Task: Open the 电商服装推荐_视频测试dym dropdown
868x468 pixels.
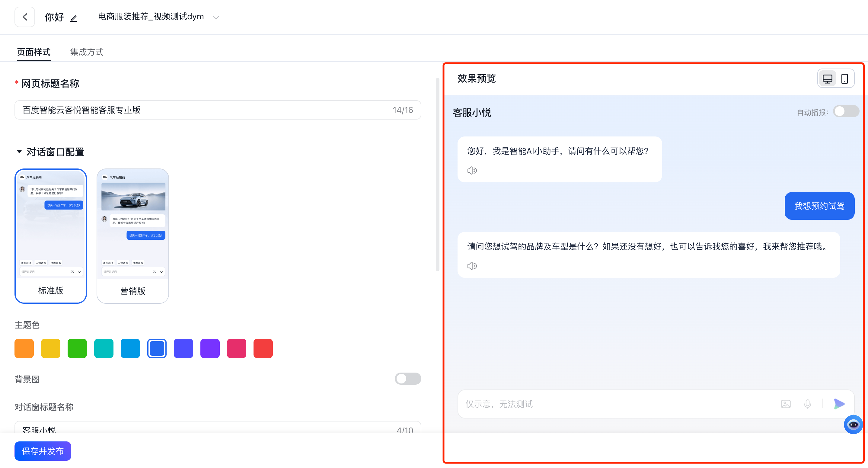Action: (x=216, y=17)
